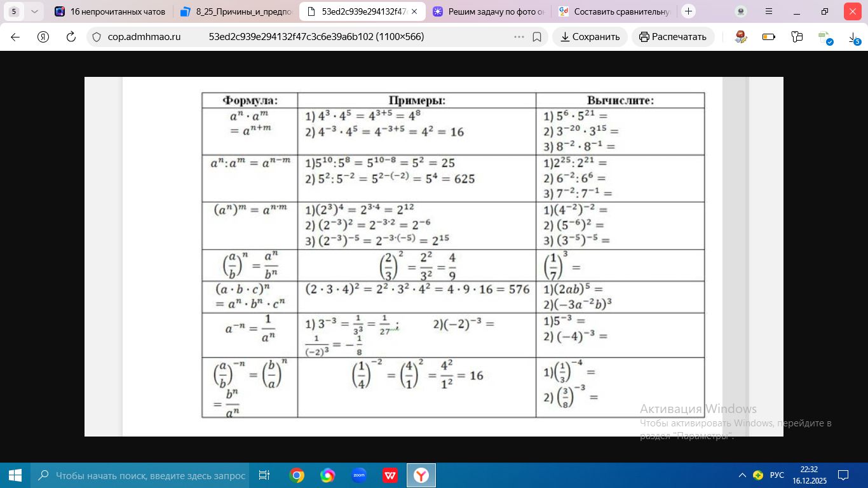
Task: Open a new tab with the plus button
Action: [688, 11]
